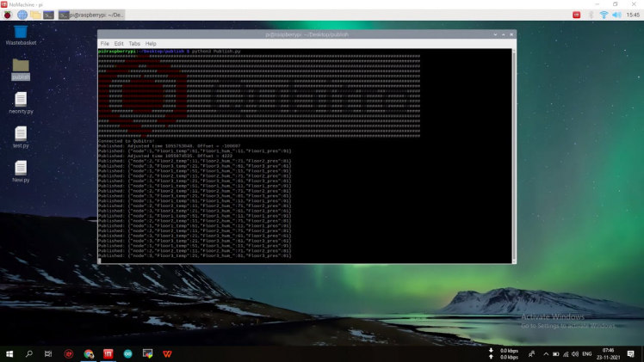Open the Tabs menu in the terminal
This screenshot has height=362, width=644.
[134, 44]
